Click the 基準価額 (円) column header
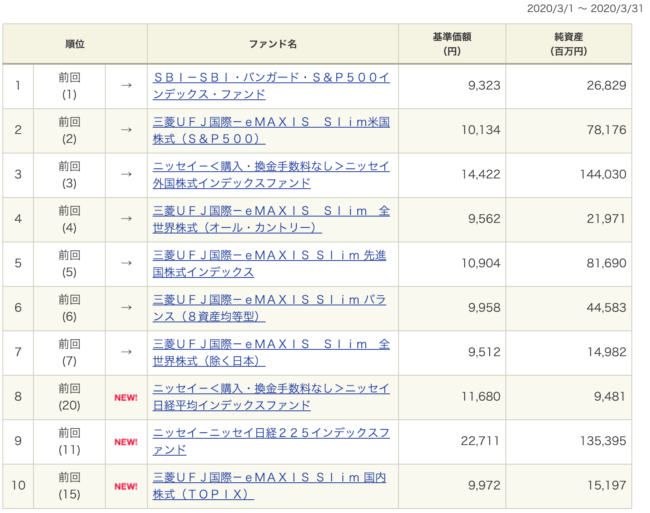The image size is (650, 513). pos(452,44)
